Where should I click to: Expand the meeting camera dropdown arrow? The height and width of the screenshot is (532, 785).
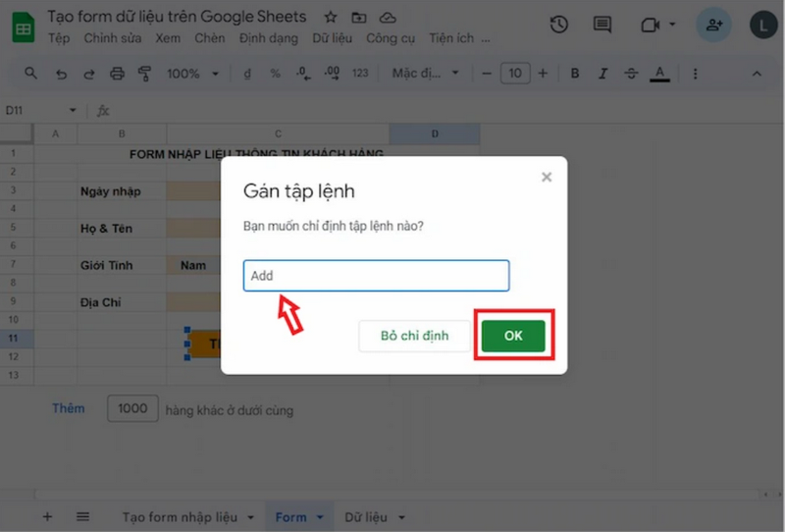click(x=672, y=24)
